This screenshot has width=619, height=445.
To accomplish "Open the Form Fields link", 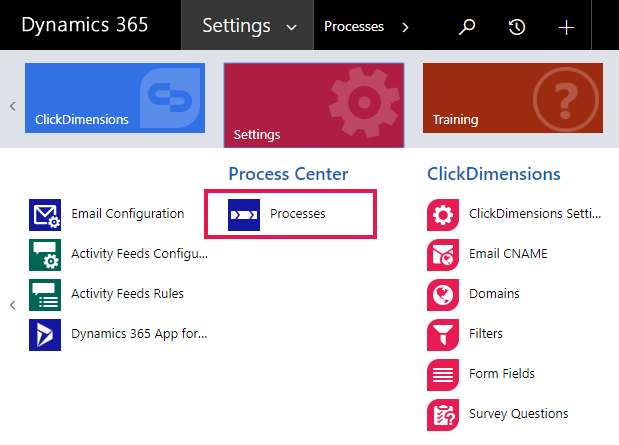I will click(502, 374).
